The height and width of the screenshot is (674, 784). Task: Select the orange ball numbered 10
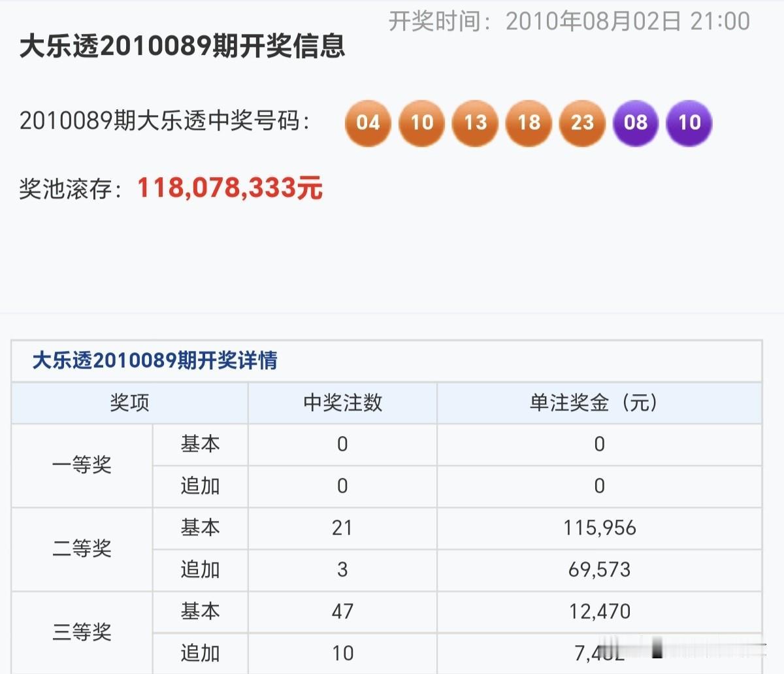422,123
